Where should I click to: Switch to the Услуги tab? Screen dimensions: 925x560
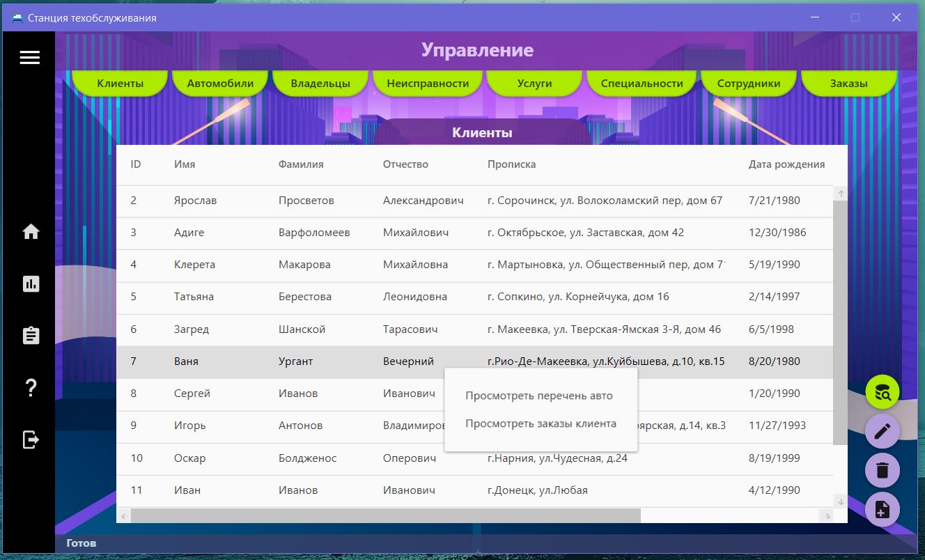534,84
